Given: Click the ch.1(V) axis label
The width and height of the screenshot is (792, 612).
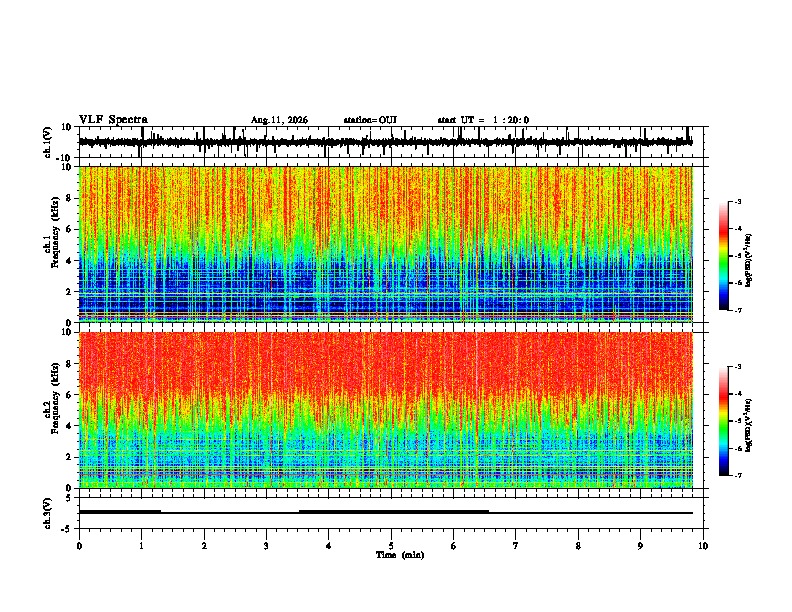Looking at the screenshot, I should coord(48,142).
